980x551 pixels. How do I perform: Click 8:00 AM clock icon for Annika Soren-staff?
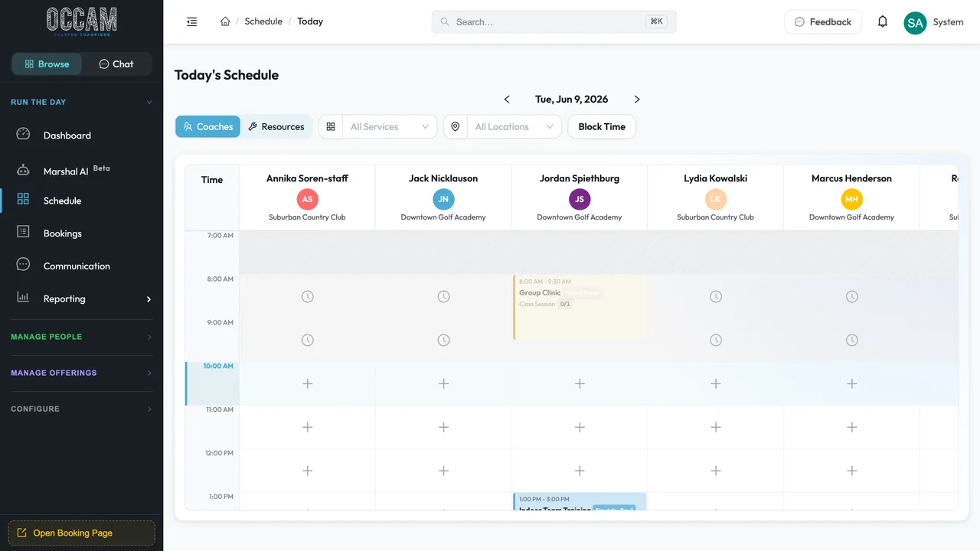[x=307, y=296]
